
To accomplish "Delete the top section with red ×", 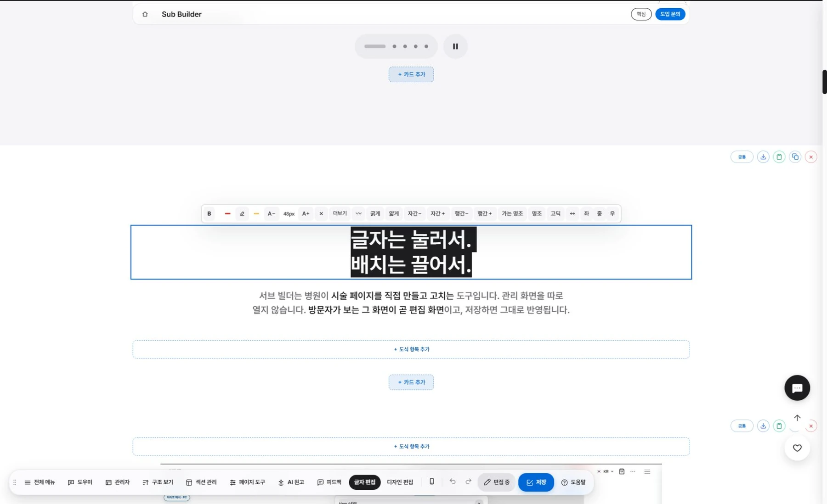I will 811,157.
